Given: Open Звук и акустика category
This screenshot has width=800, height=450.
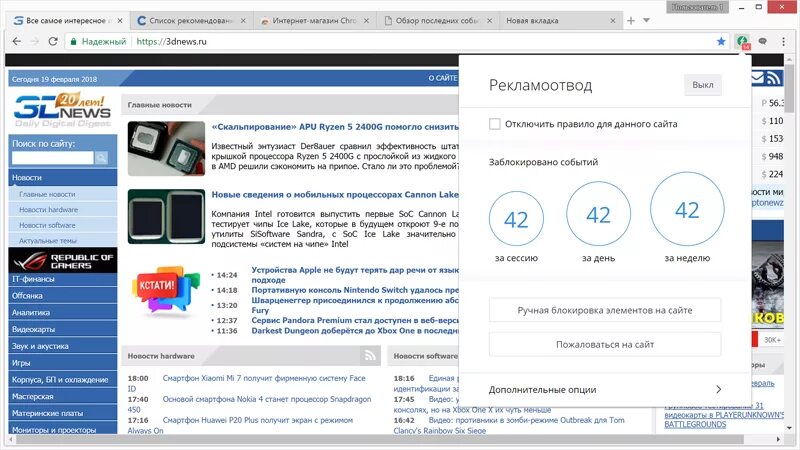Looking at the screenshot, I should pyautogui.click(x=62, y=346).
